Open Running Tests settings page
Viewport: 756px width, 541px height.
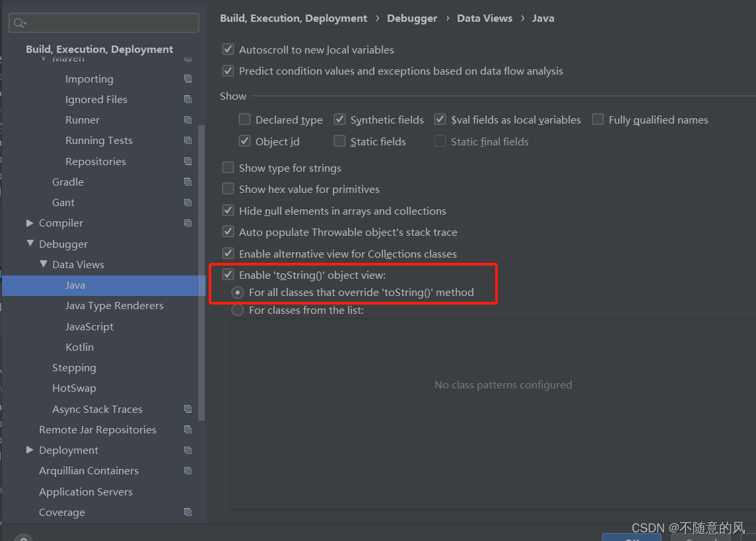tap(99, 140)
